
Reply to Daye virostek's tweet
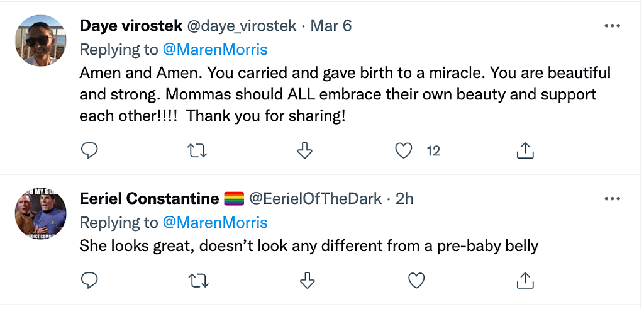click(90, 150)
